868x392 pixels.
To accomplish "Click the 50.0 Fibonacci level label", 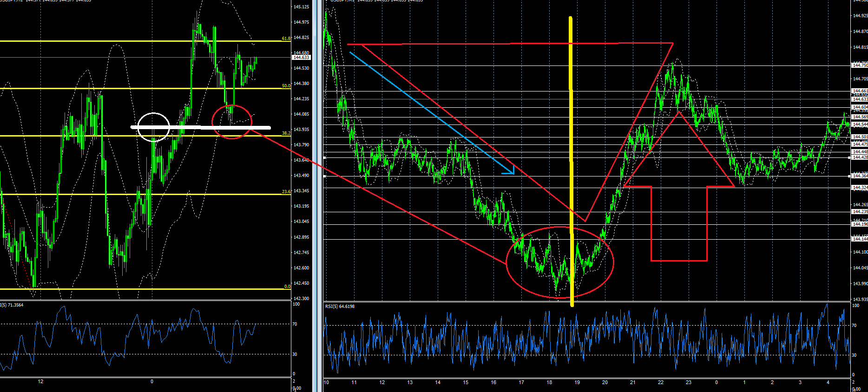I will pos(286,86).
